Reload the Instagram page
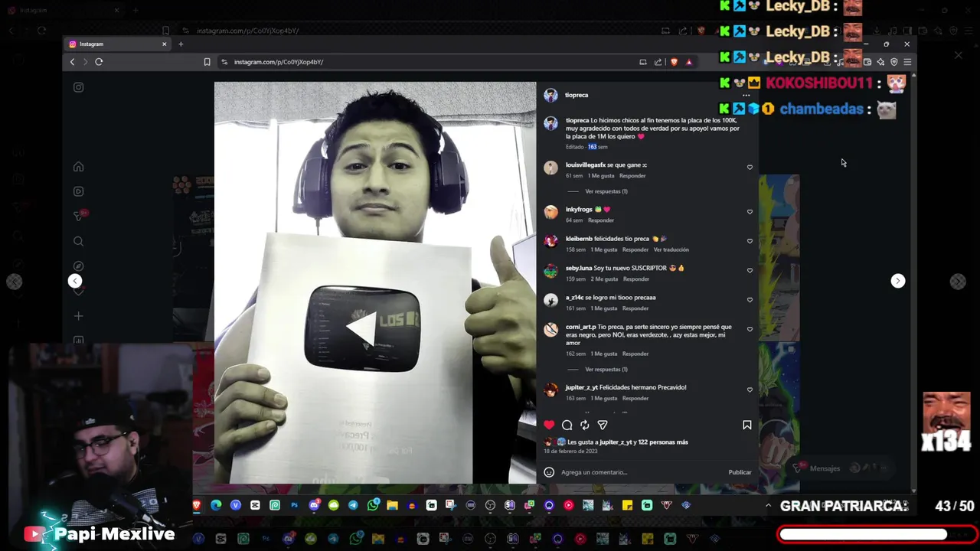 pos(99,62)
